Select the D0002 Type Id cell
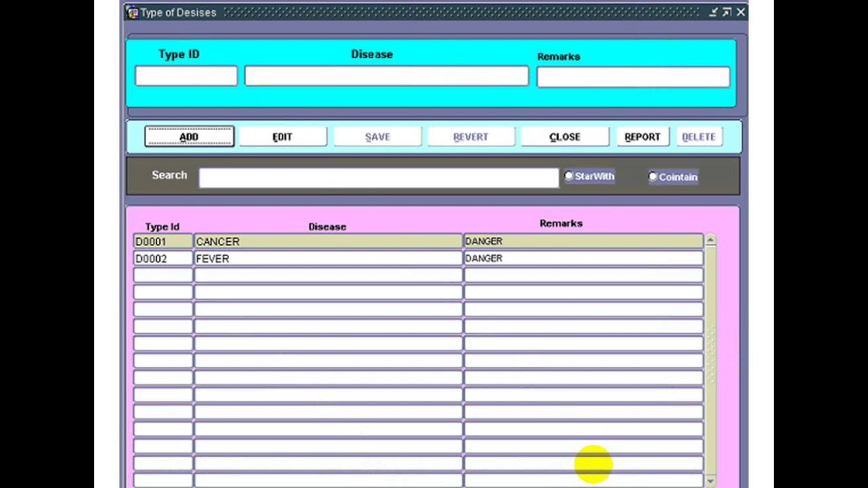The height and width of the screenshot is (488, 868). point(163,258)
